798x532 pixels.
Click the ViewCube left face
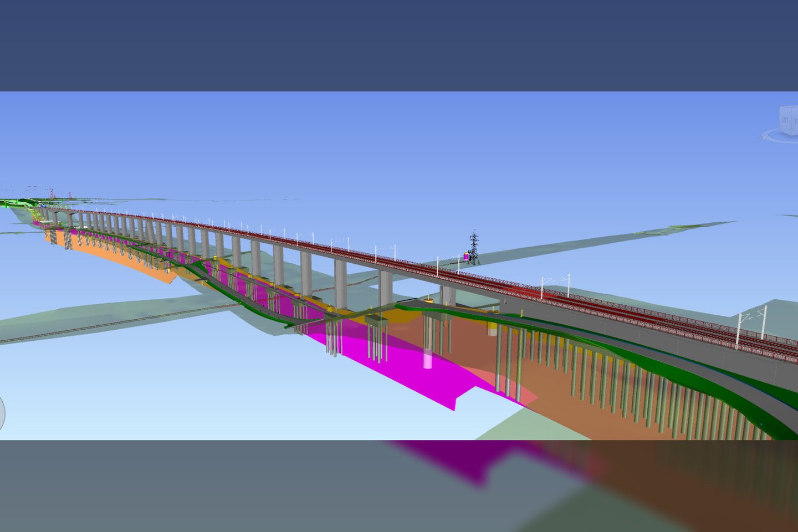point(785,120)
